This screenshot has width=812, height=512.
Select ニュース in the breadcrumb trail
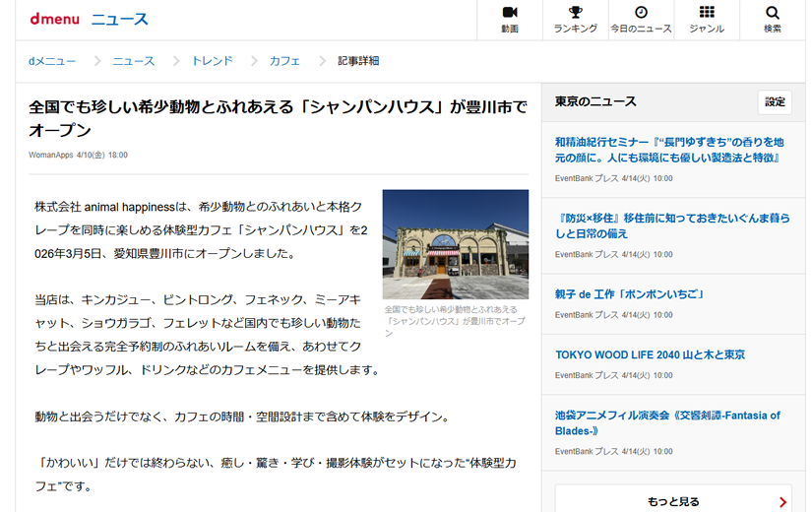(x=133, y=61)
